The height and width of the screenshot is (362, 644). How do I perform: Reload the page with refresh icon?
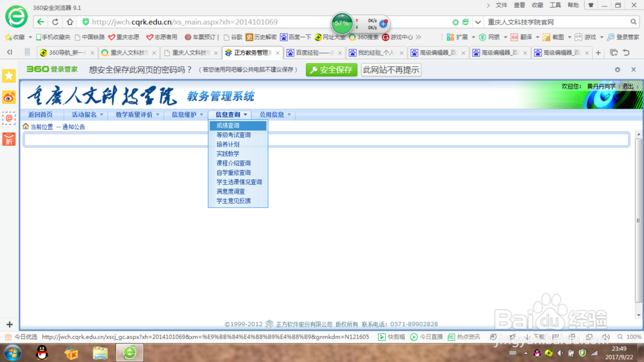click(55, 22)
